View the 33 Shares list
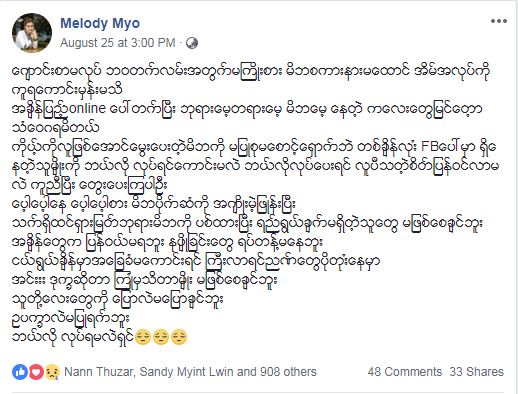 477,372
